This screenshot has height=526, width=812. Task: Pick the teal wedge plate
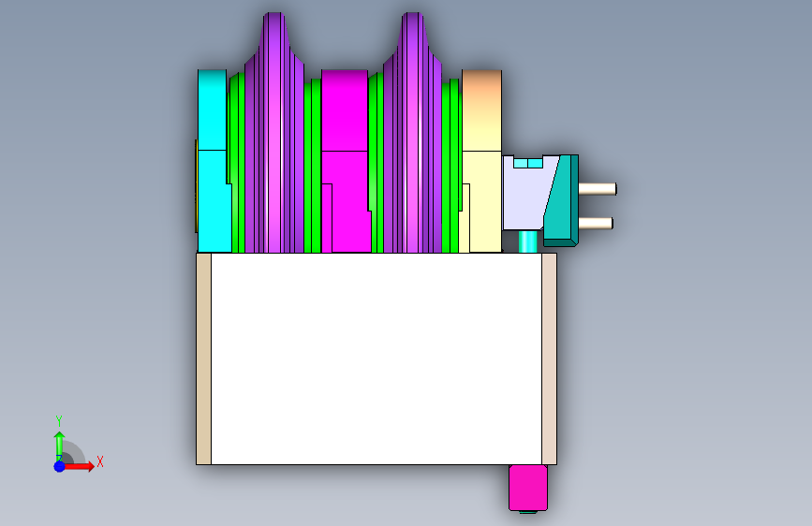[x=563, y=201]
